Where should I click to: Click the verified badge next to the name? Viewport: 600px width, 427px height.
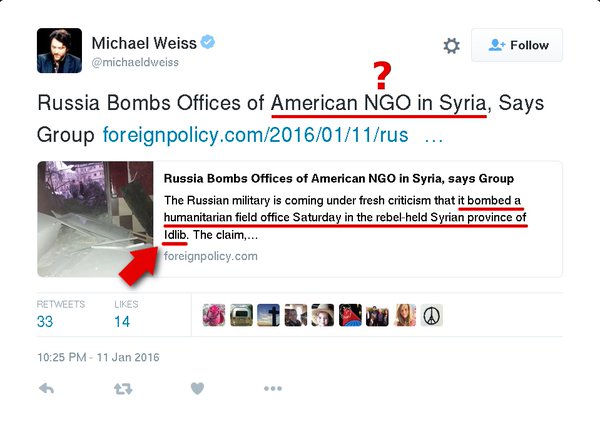(208, 42)
